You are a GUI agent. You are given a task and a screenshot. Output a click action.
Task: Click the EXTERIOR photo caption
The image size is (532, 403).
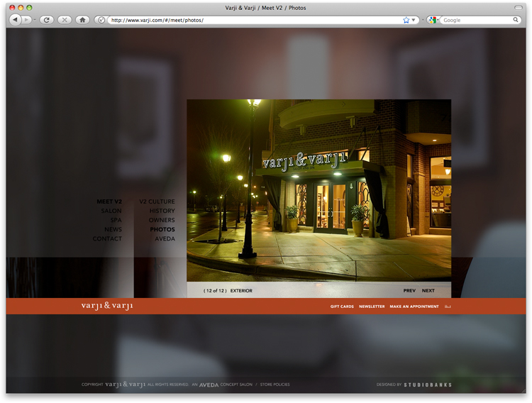point(241,291)
